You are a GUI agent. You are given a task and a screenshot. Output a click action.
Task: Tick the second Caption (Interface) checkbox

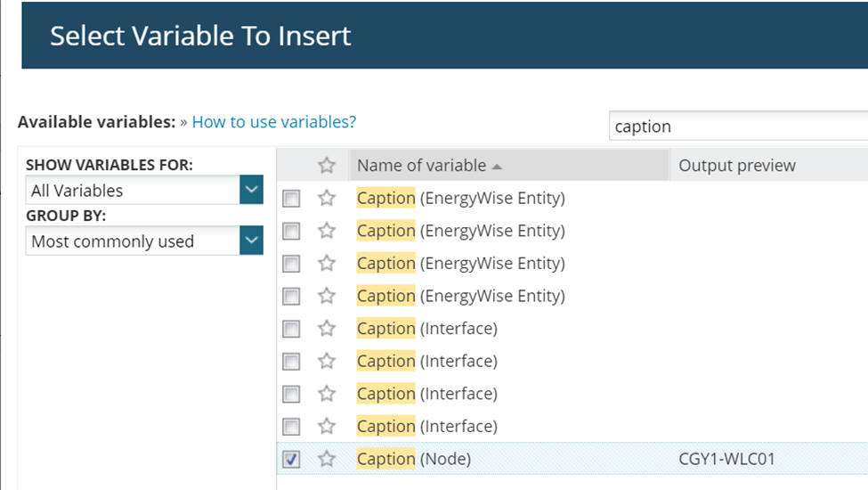click(x=291, y=362)
